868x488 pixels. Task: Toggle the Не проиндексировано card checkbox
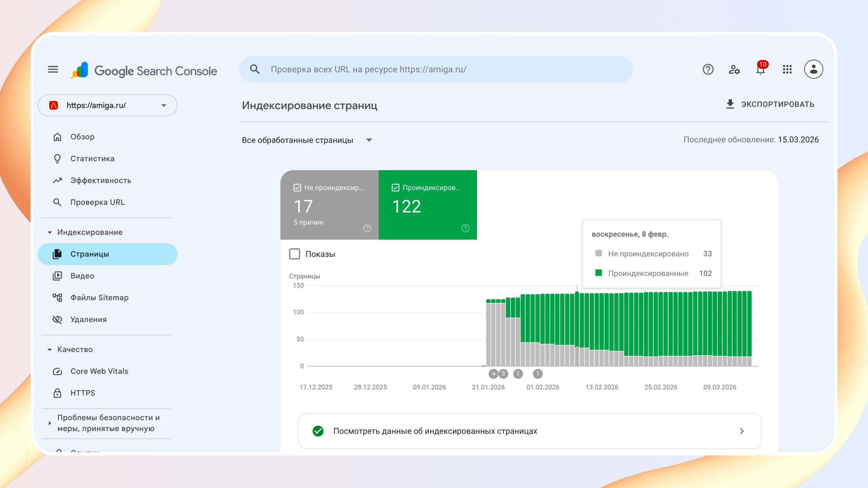pos(297,188)
